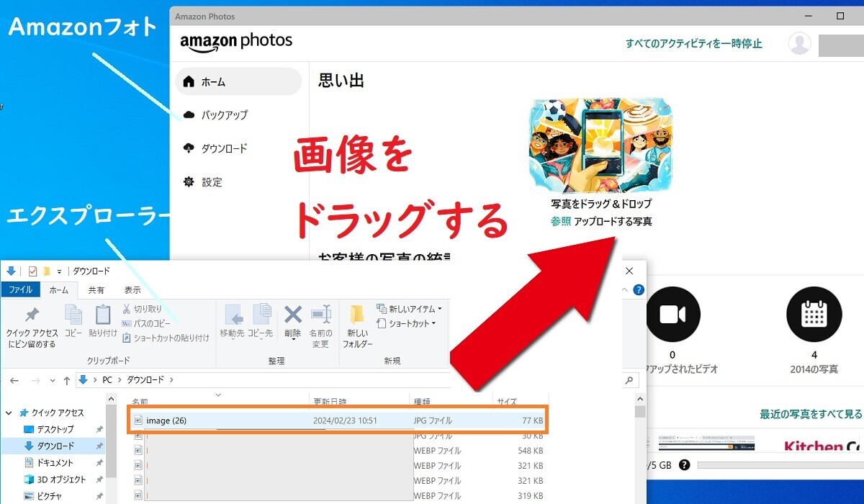Select ドキュメント in the navigation pane
This screenshot has height=504, width=864.
55,462
